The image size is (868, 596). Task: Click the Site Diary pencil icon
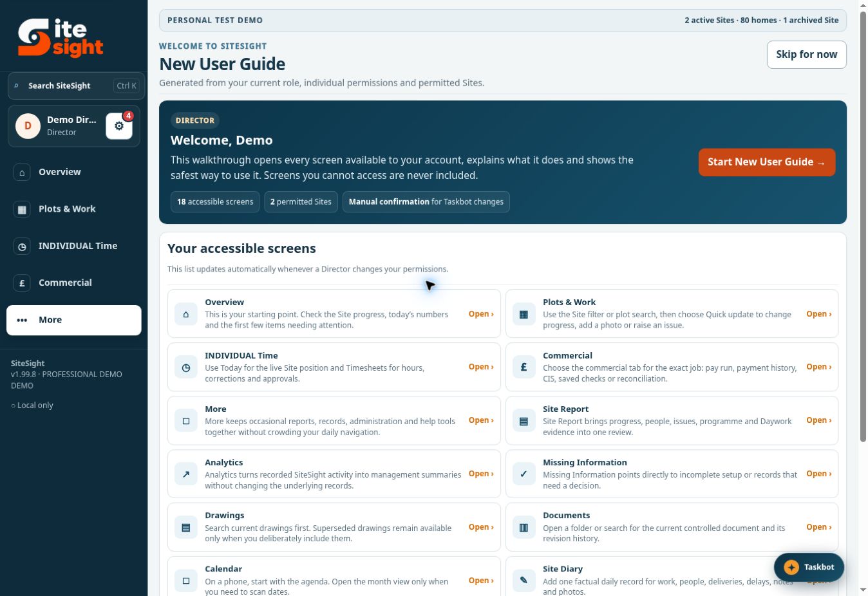click(524, 581)
